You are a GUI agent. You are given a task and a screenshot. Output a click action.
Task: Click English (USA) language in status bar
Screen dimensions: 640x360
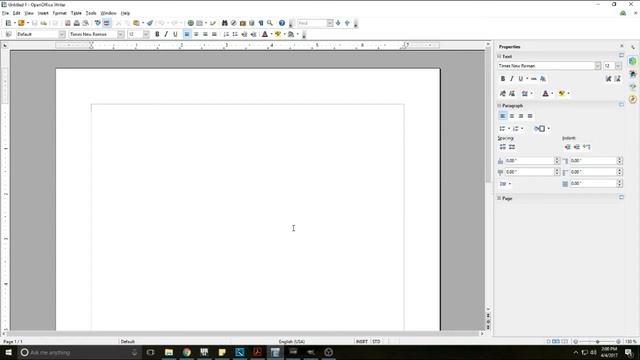[x=292, y=342]
